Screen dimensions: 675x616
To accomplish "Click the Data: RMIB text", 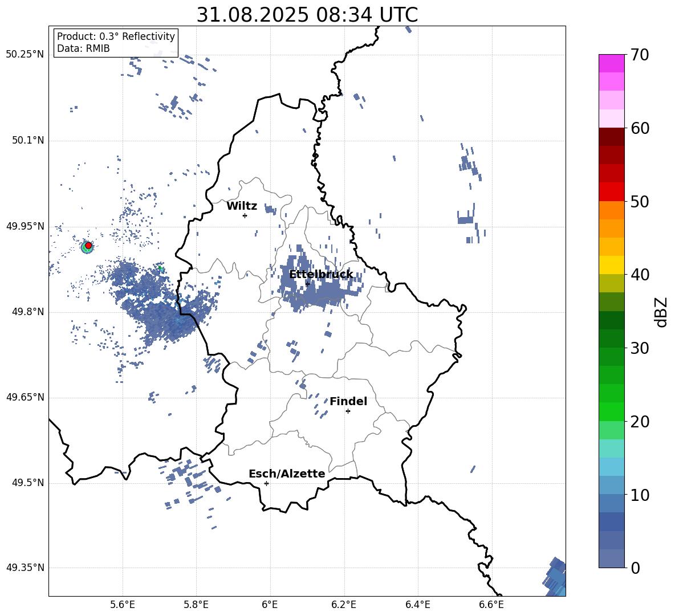I will tap(83, 48).
